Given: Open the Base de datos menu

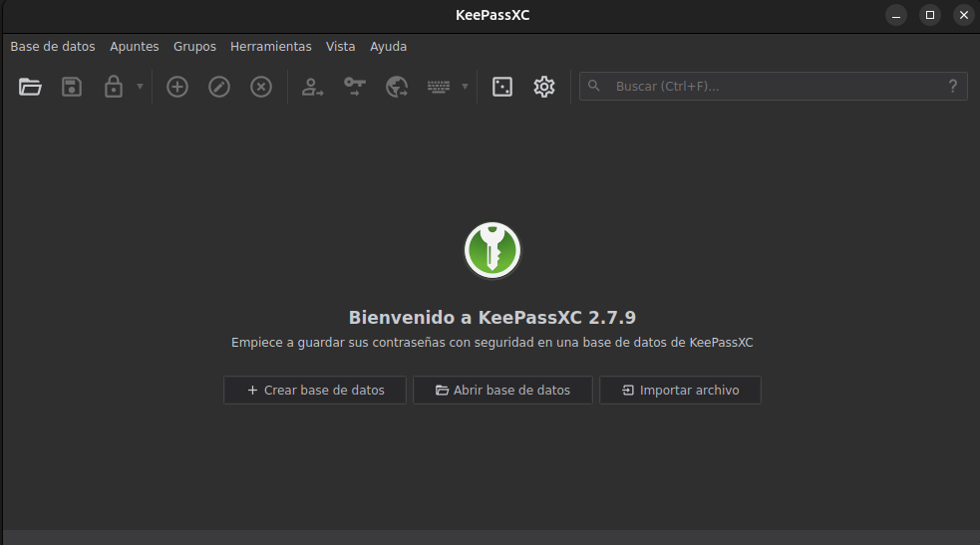Looking at the screenshot, I should point(53,47).
